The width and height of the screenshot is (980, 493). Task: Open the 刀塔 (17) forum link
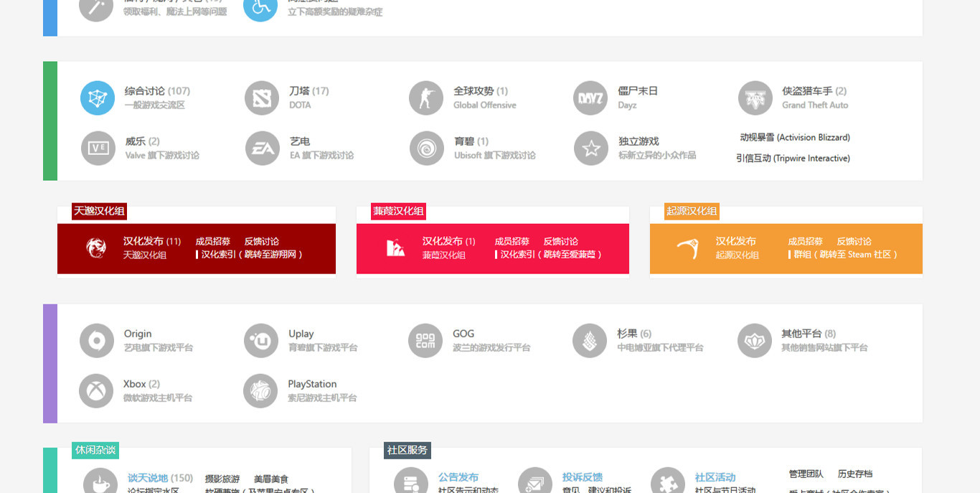pyautogui.click(x=309, y=91)
